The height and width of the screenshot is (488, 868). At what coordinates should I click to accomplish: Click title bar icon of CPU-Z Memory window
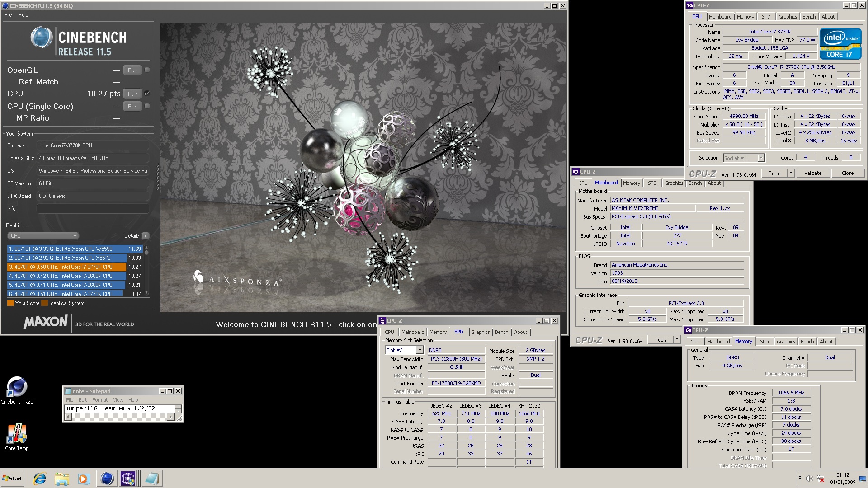[x=688, y=330]
